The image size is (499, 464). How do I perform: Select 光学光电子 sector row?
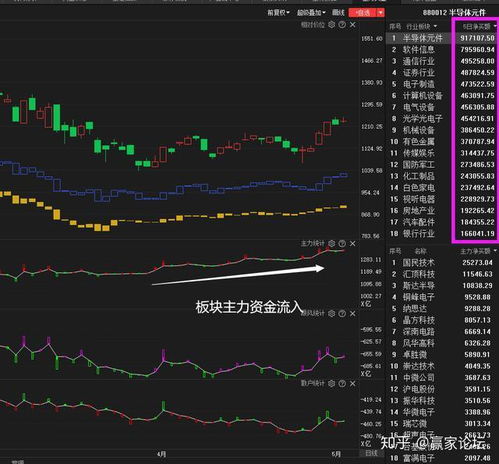[x=442, y=119]
